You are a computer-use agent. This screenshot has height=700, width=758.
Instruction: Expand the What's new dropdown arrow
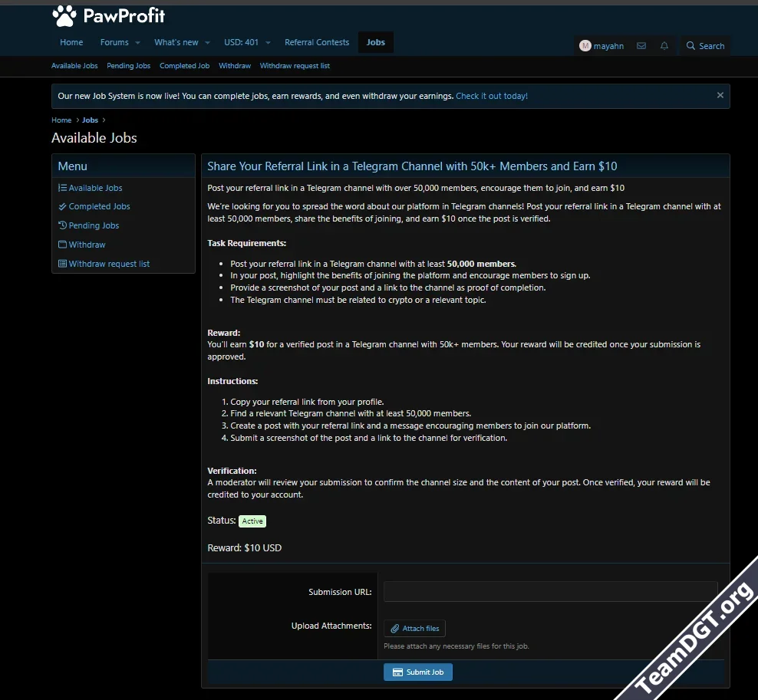click(208, 43)
